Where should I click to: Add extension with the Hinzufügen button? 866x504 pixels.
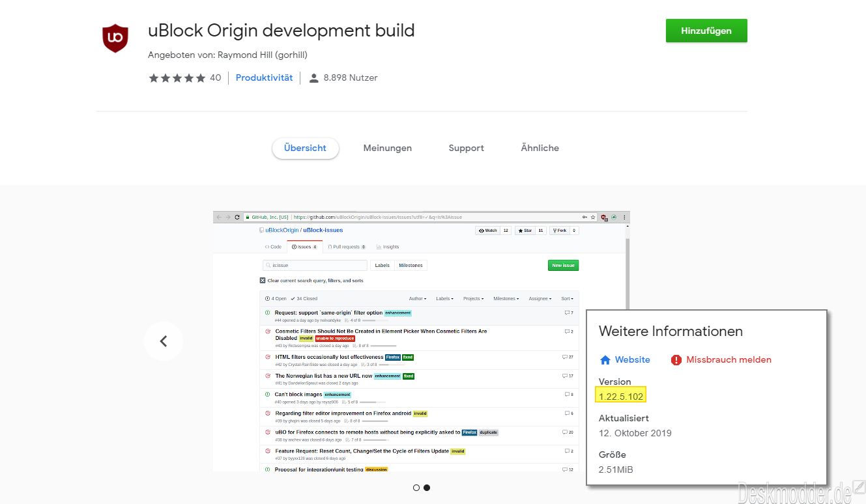(706, 31)
